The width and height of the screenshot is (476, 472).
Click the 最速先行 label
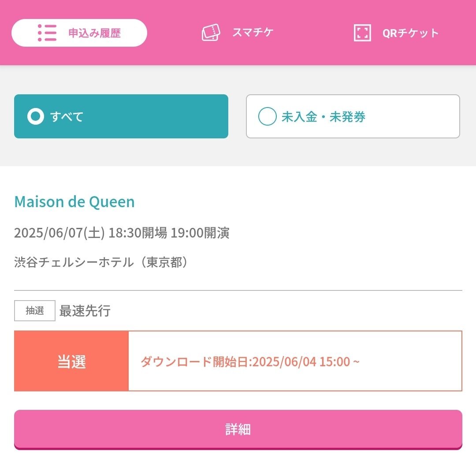tap(85, 311)
